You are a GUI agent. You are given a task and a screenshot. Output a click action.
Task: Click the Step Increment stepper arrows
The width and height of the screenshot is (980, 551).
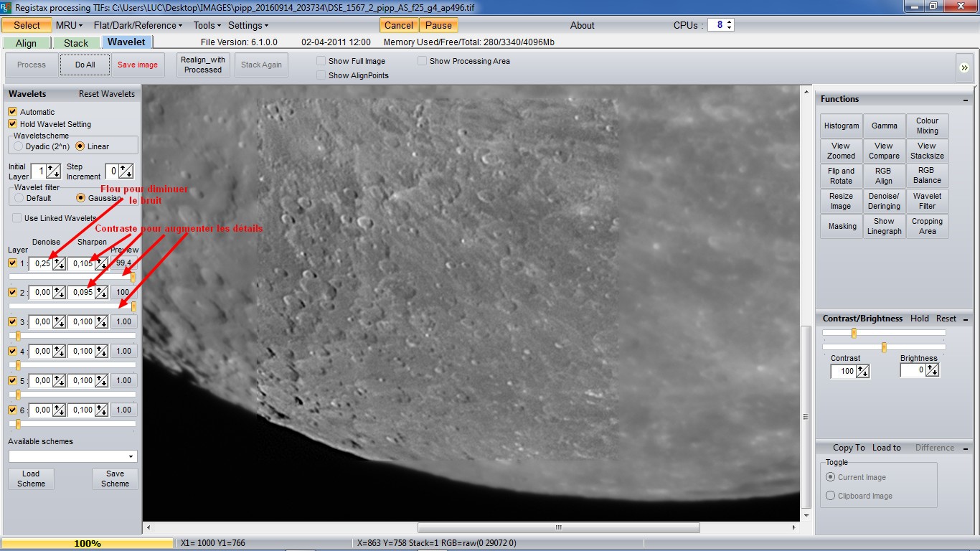click(x=126, y=171)
